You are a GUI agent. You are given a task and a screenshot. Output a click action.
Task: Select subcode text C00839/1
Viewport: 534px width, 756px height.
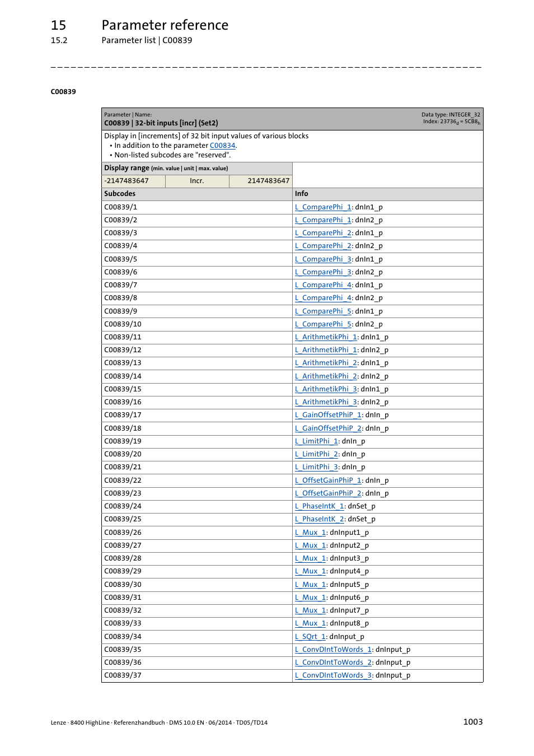click(120, 207)
